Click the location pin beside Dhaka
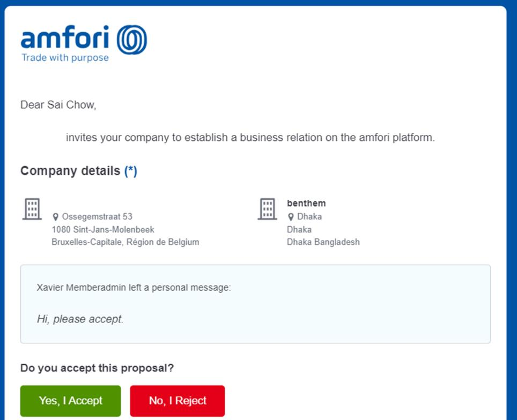 (291, 217)
